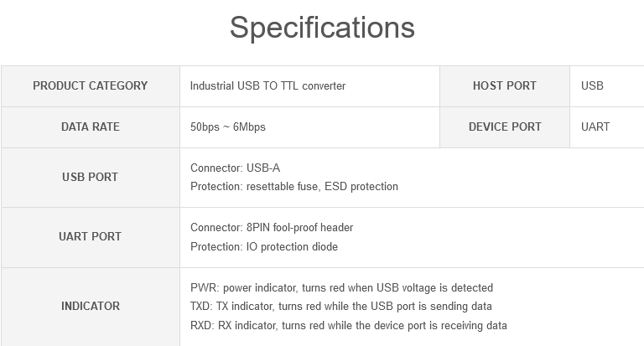
Task: Select the DEVICE PORT label cell
Action: pyautogui.click(x=505, y=127)
